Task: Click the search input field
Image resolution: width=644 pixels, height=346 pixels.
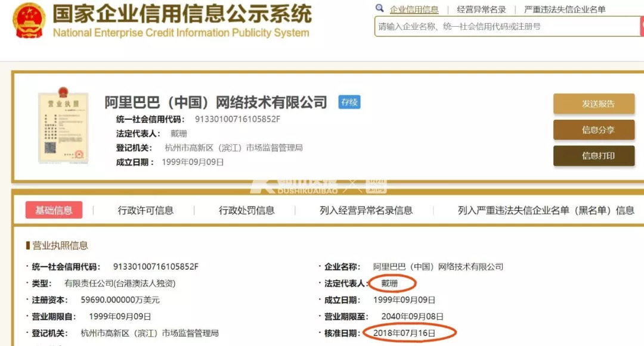Action: click(x=507, y=26)
